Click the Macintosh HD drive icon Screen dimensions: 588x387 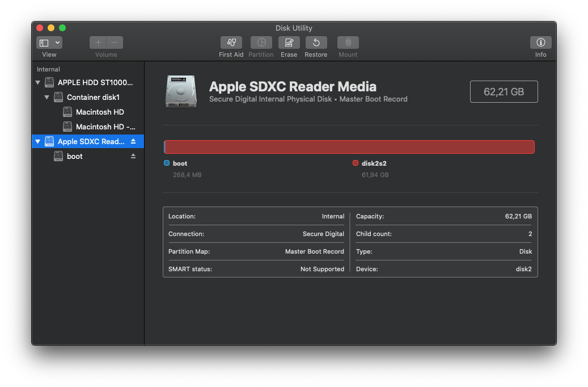67,112
